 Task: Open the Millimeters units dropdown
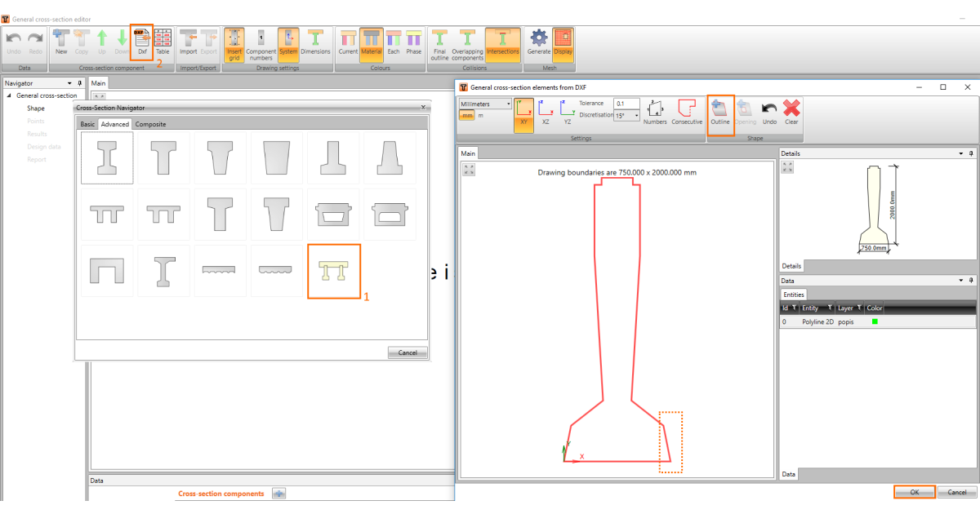click(485, 104)
